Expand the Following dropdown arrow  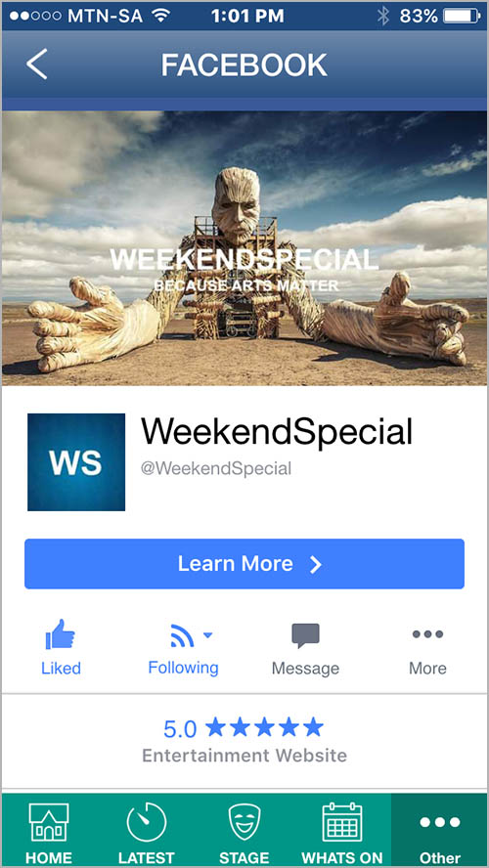[207, 635]
